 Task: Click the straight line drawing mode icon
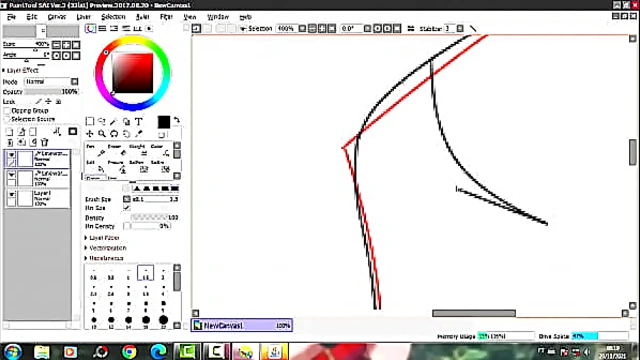pyautogui.click(x=473, y=28)
